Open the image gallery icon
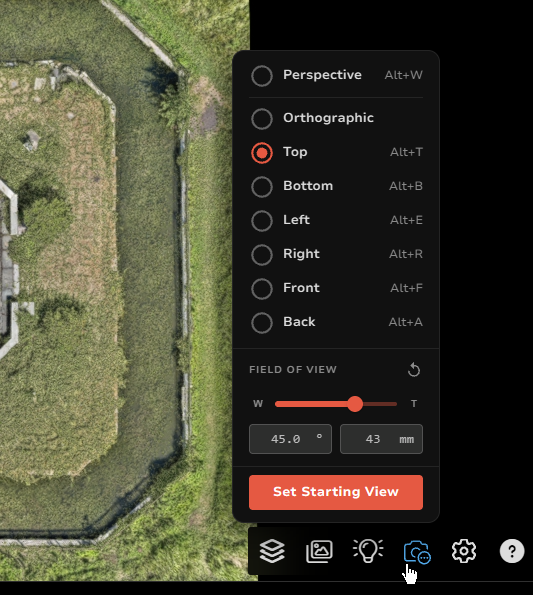This screenshot has width=533, height=595. [319, 551]
